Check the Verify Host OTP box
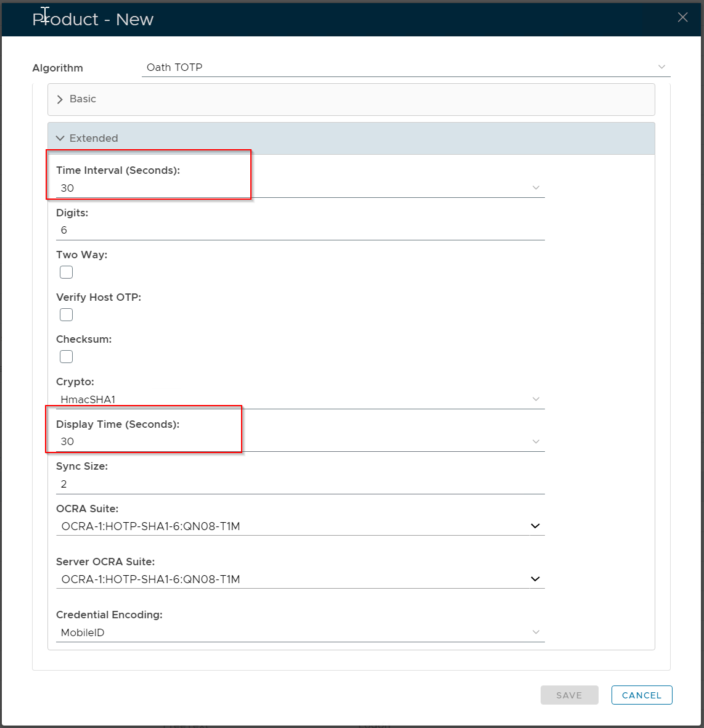704x728 pixels. [x=67, y=315]
